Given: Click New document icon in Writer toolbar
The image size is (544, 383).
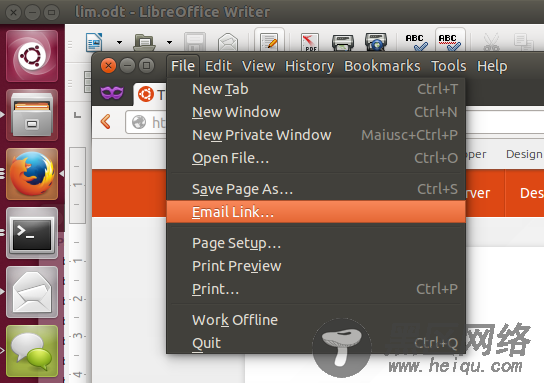Looking at the screenshot, I should pos(94,42).
